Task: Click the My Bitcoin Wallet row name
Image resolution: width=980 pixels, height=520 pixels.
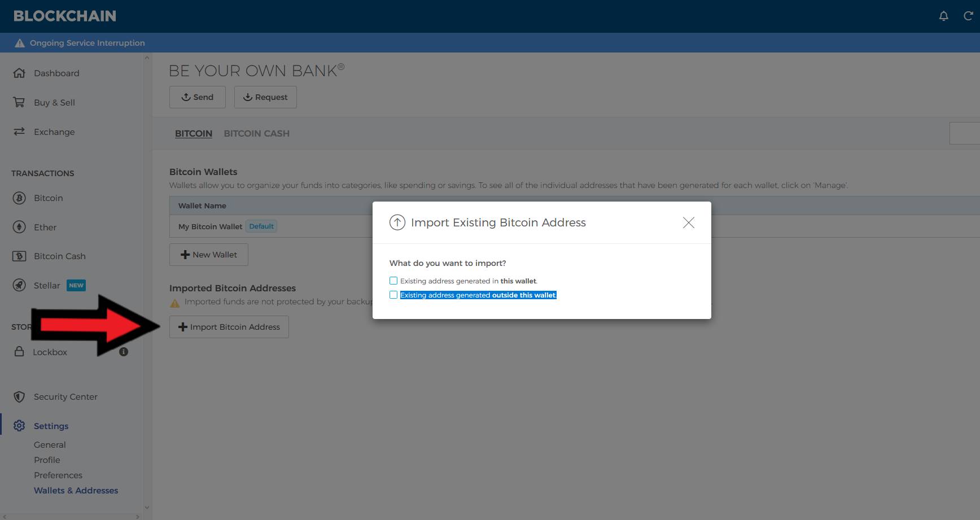Action: pyautogui.click(x=210, y=226)
